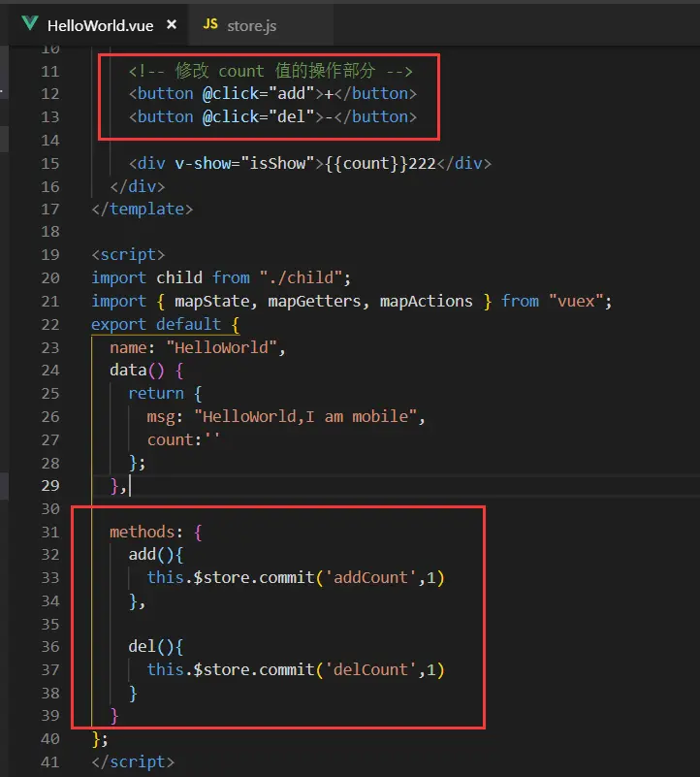
Task: Click this.$store.commit on line 33
Action: (x=231, y=577)
